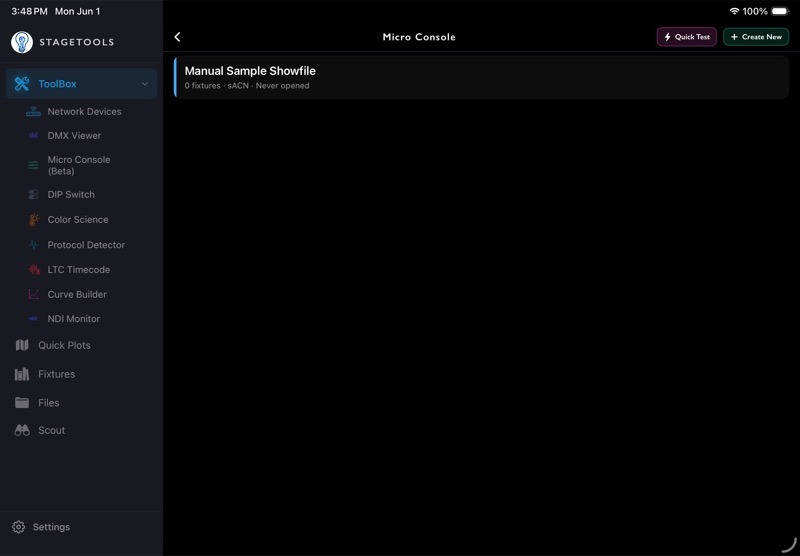Click the Quick Plots map icon
The width and height of the screenshot is (800, 556).
22,345
